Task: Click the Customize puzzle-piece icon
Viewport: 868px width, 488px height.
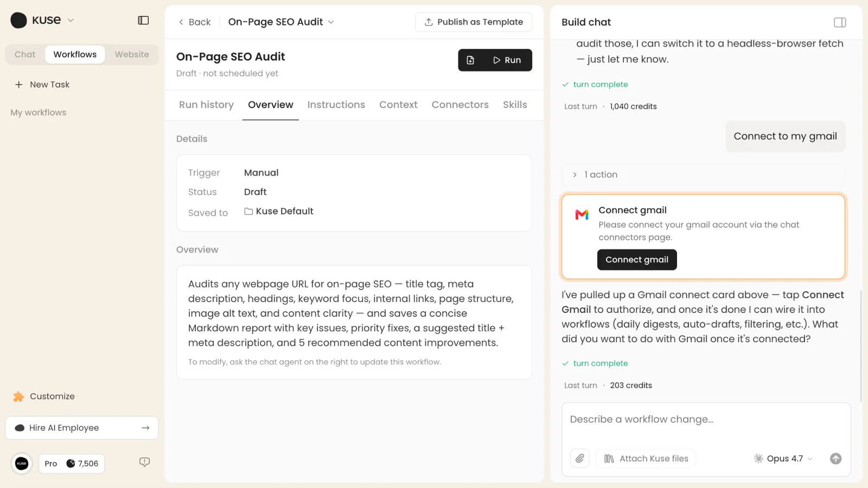Action: pos(18,396)
